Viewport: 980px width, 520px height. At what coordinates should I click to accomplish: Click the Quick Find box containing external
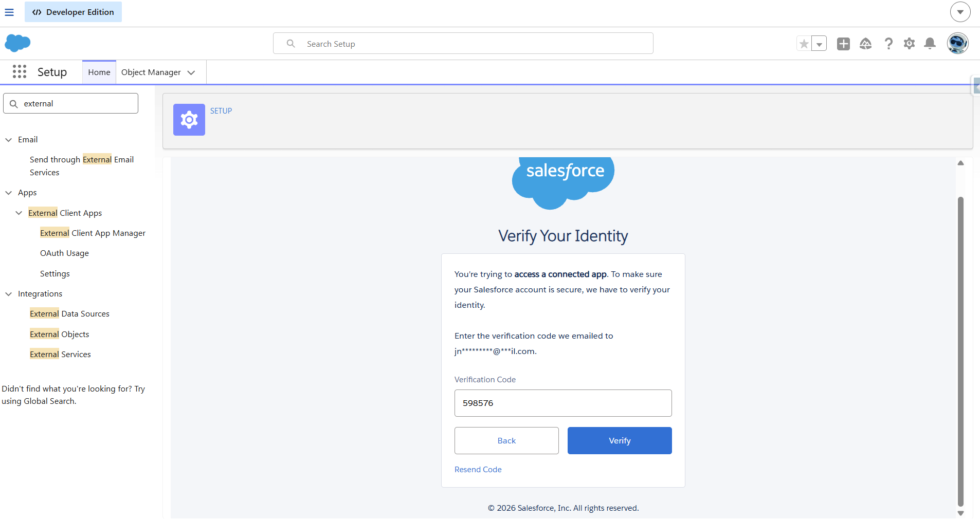pos(70,103)
